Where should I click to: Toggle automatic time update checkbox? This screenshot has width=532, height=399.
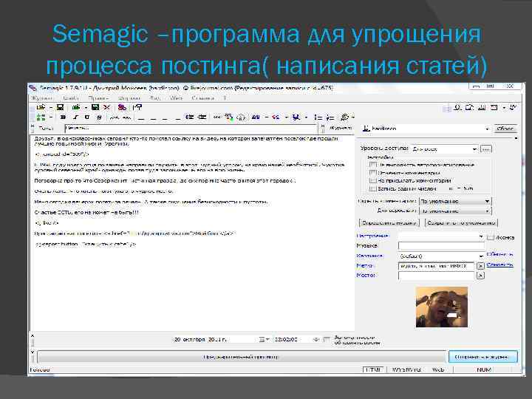327,339
